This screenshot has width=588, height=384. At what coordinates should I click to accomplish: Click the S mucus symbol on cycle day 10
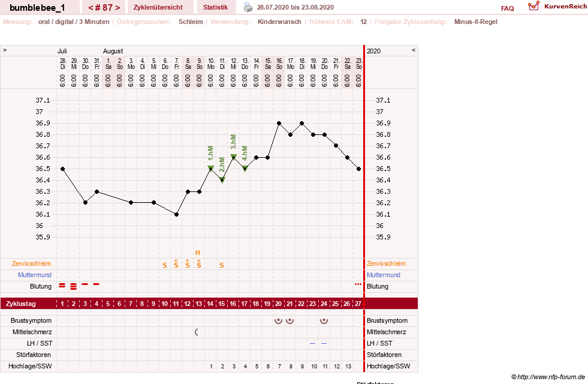(165, 265)
